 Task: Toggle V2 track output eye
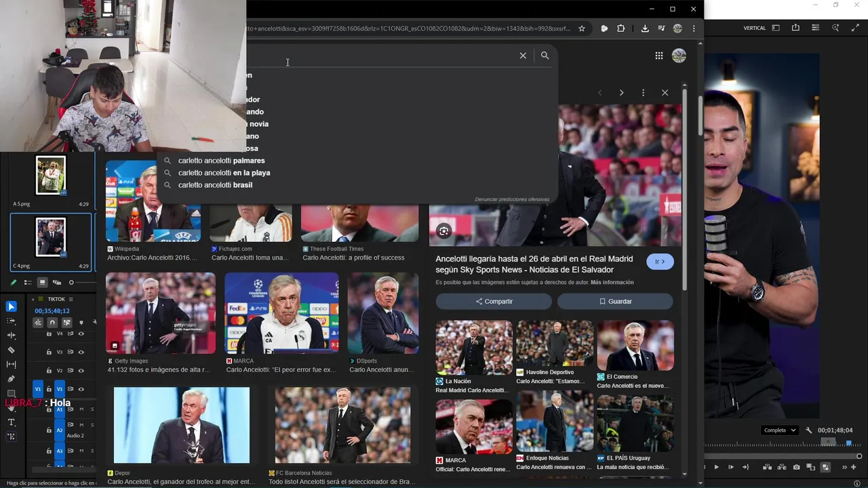tap(81, 371)
